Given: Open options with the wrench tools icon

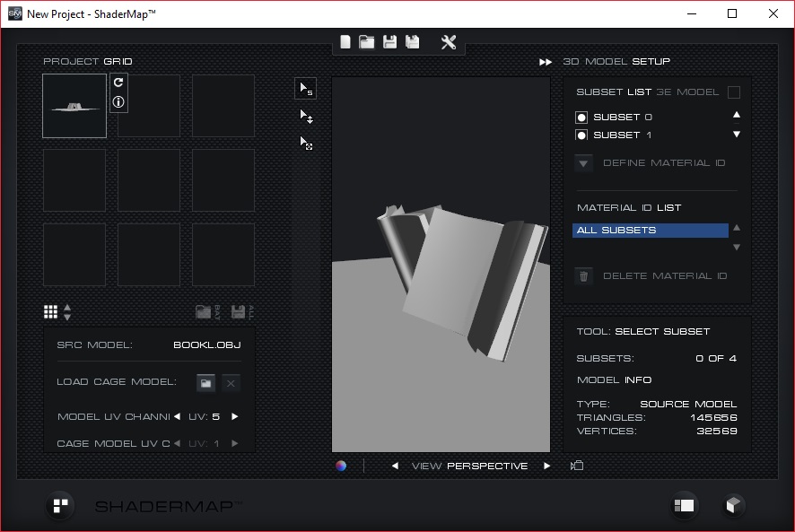Looking at the screenshot, I should 449,42.
